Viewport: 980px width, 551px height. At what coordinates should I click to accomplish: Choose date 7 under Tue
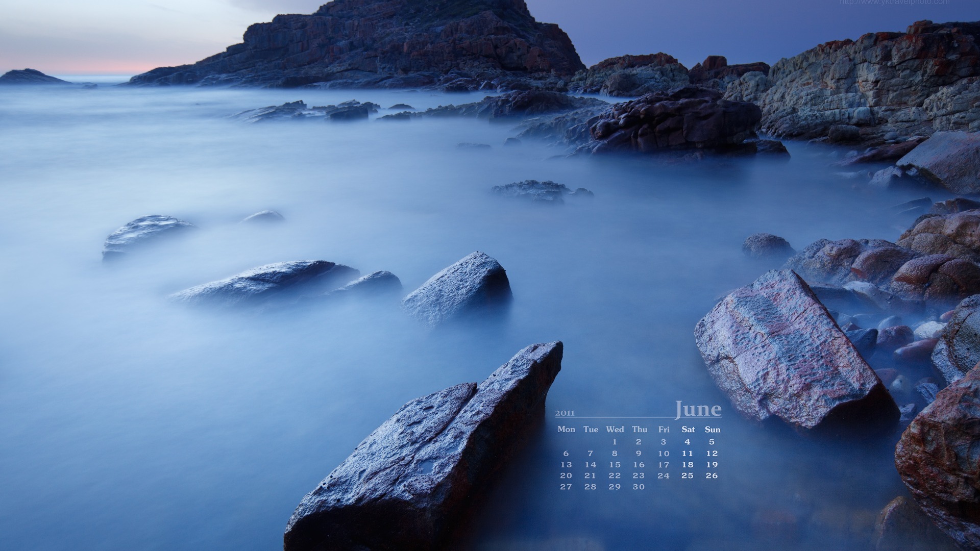tap(591, 454)
